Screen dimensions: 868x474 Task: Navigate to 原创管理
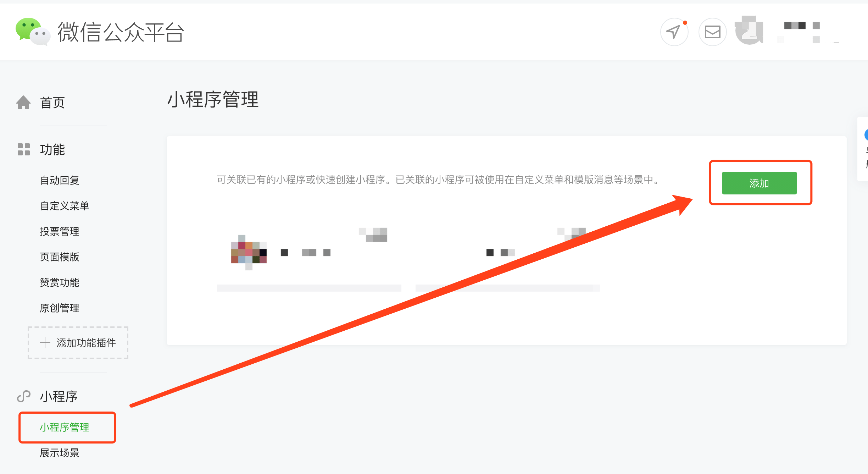[60, 308]
